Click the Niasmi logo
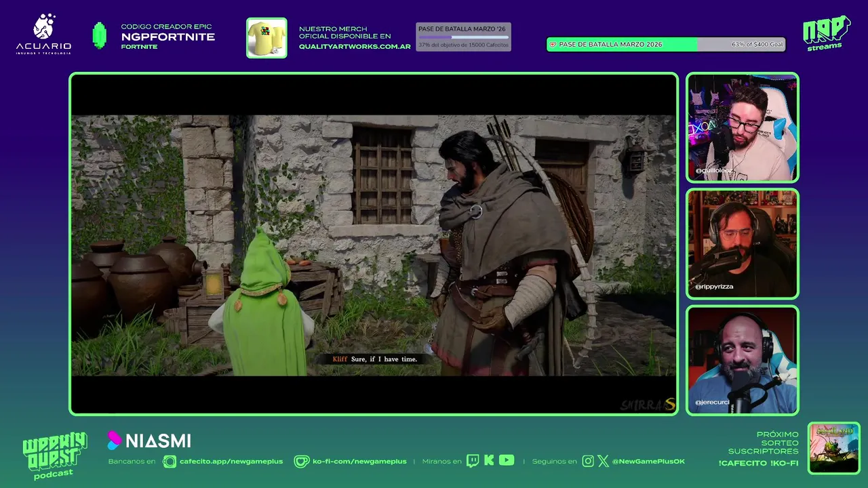 click(149, 441)
